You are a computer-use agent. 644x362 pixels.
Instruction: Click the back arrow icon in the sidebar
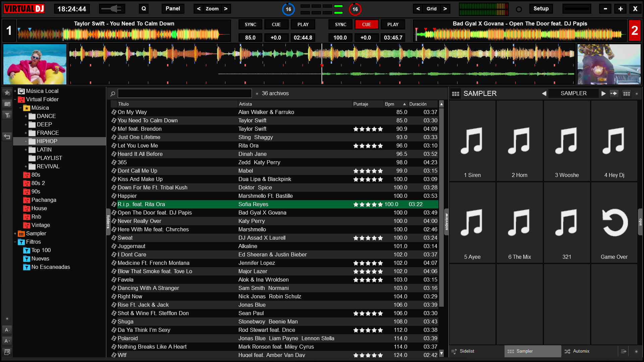pyautogui.click(x=7, y=136)
